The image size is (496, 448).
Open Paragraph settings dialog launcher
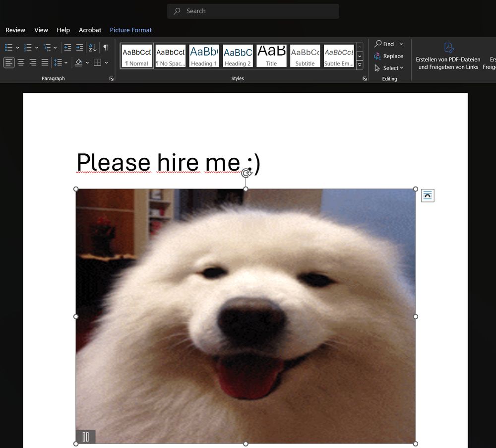click(x=111, y=79)
